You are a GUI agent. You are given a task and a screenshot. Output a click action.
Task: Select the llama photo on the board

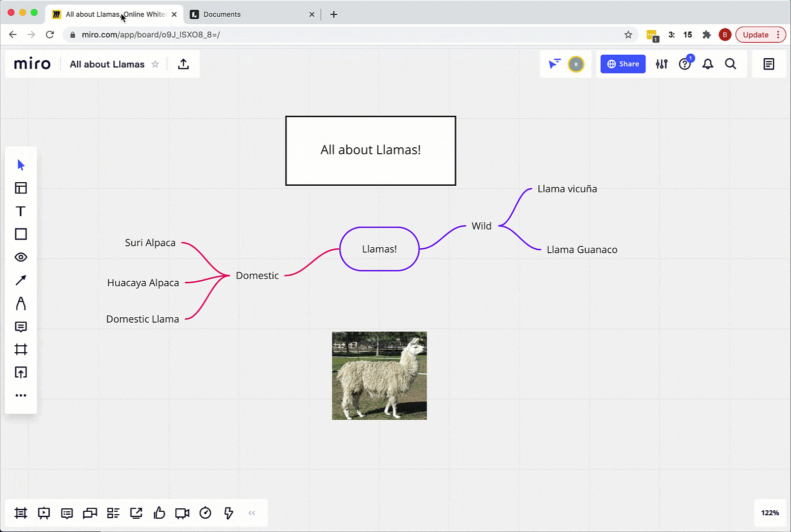point(379,375)
